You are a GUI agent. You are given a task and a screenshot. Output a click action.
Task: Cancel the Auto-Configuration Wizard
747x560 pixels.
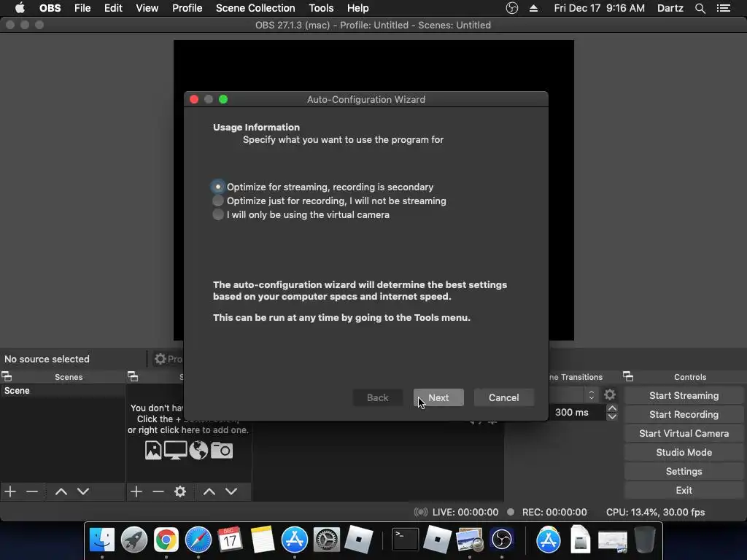(503, 397)
